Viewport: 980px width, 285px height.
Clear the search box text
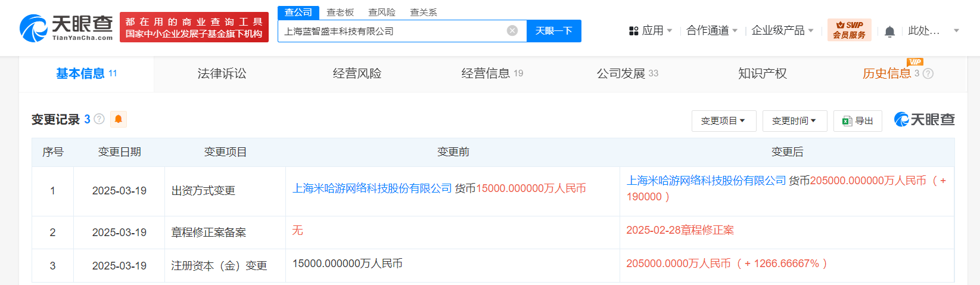[x=512, y=30]
